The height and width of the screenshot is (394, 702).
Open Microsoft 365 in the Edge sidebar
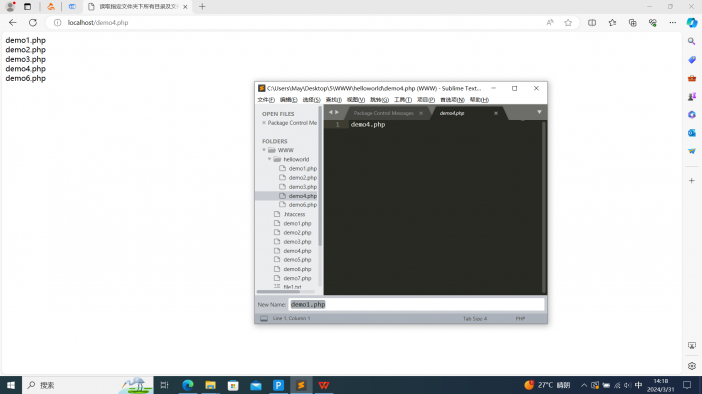pyautogui.click(x=692, y=115)
